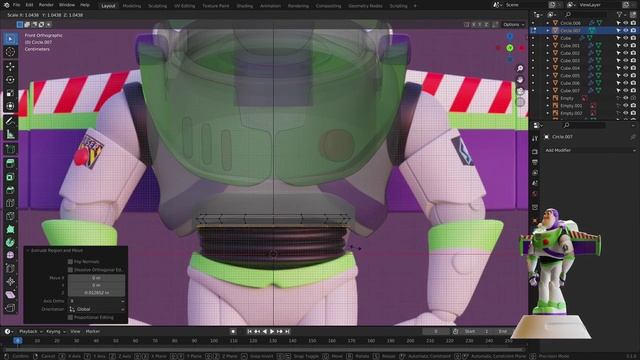Click the Move Z value field
The width and height of the screenshot is (640, 360).
pyautogui.click(x=97, y=293)
